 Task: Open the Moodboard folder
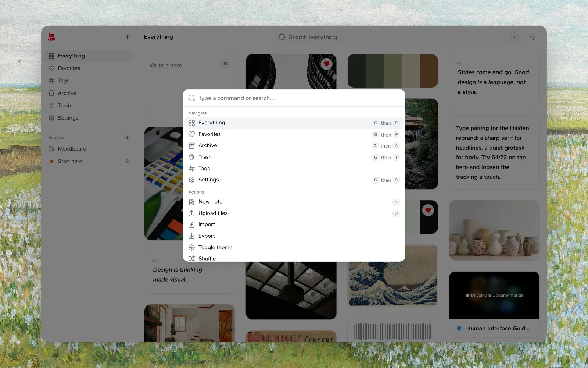(89, 149)
